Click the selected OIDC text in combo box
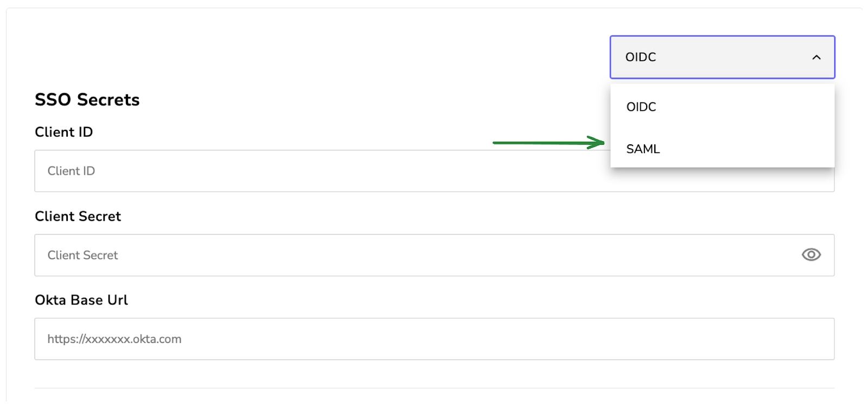 pyautogui.click(x=641, y=57)
